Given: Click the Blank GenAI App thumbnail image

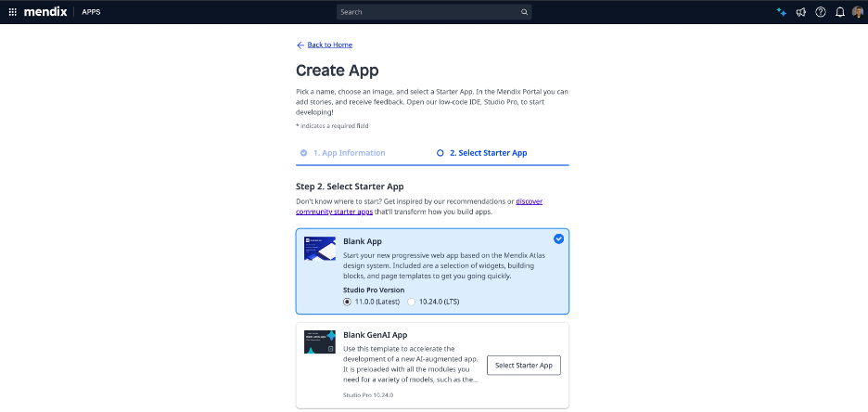Looking at the screenshot, I should click(x=320, y=341).
